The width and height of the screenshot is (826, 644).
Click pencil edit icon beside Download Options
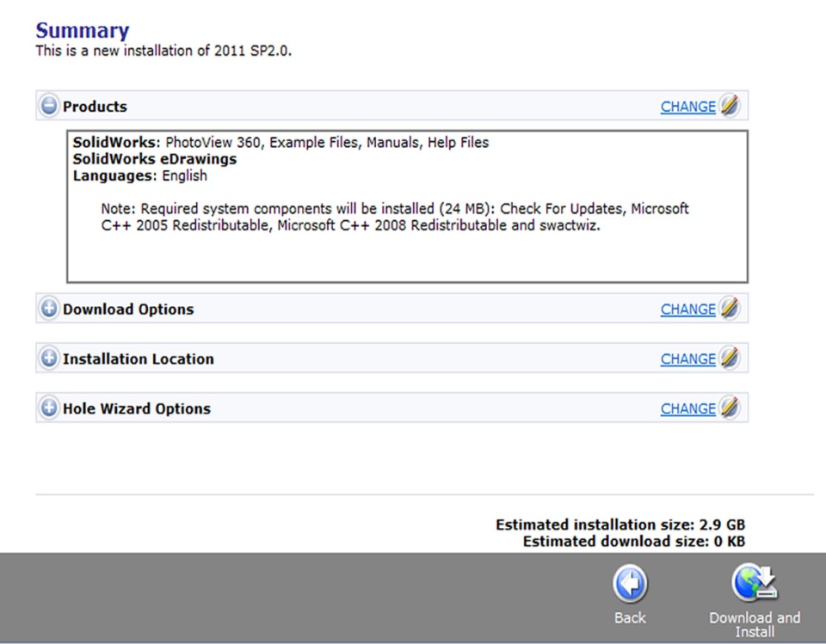click(x=730, y=308)
